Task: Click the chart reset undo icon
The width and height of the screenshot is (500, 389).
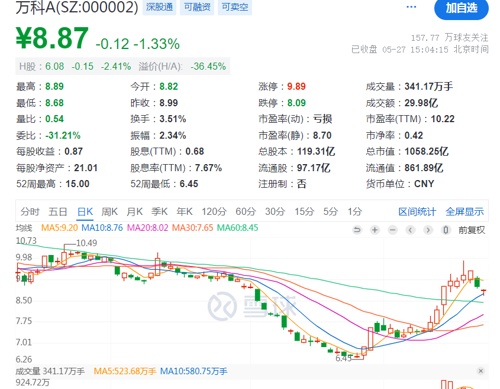Action: (357, 230)
